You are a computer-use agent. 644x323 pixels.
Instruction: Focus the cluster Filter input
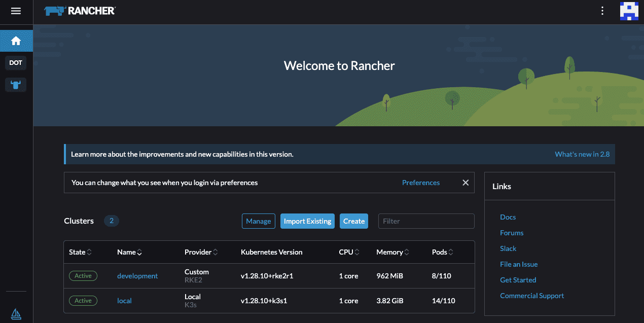click(x=426, y=221)
